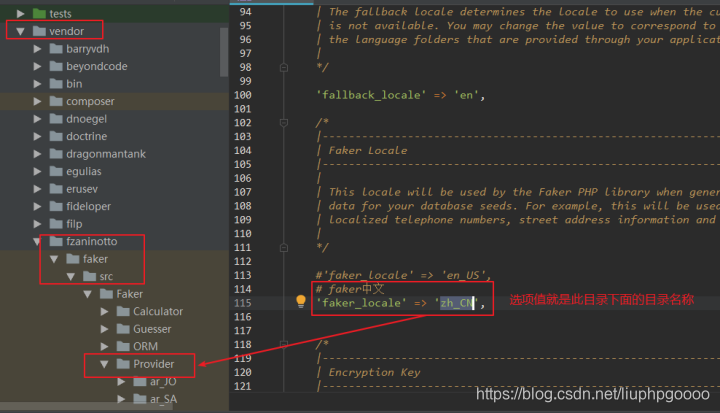This screenshot has height=413, width=720.
Task: Toggle code fold marker at line 118
Action: pyautogui.click(x=284, y=344)
